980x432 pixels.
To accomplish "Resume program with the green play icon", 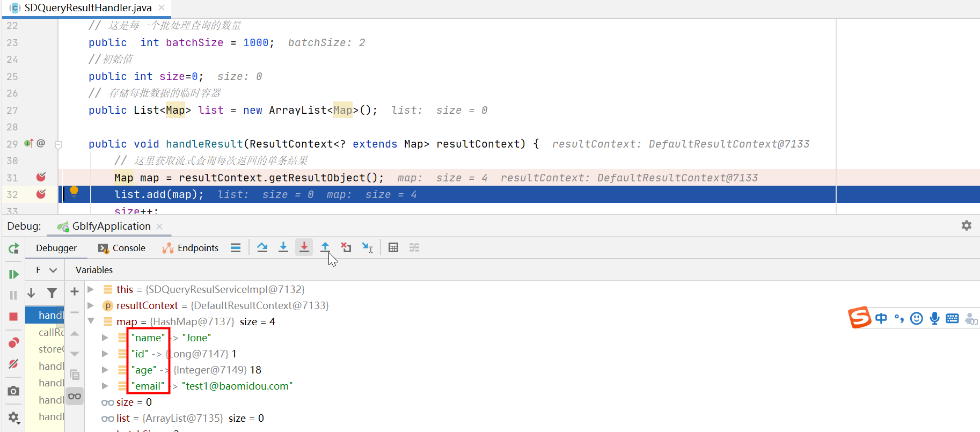I will pyautogui.click(x=14, y=274).
